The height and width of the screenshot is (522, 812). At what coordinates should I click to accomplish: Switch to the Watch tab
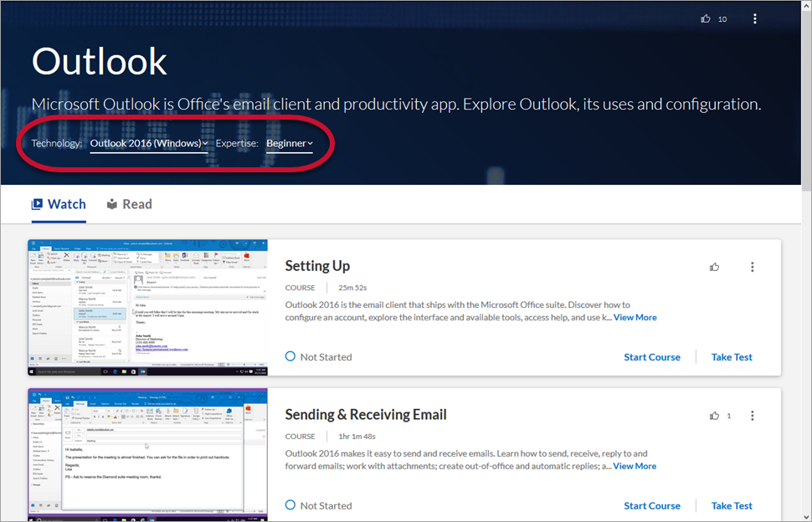click(x=59, y=204)
